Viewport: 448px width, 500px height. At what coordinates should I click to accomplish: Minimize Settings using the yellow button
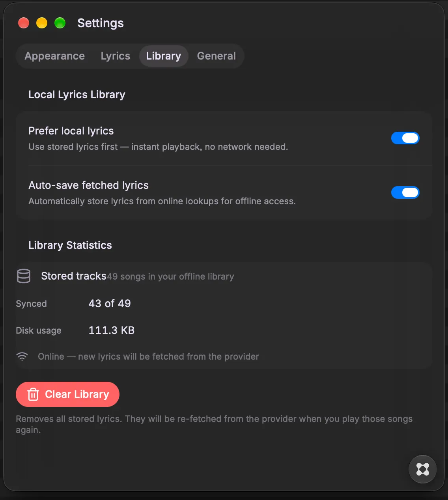pyautogui.click(x=42, y=23)
